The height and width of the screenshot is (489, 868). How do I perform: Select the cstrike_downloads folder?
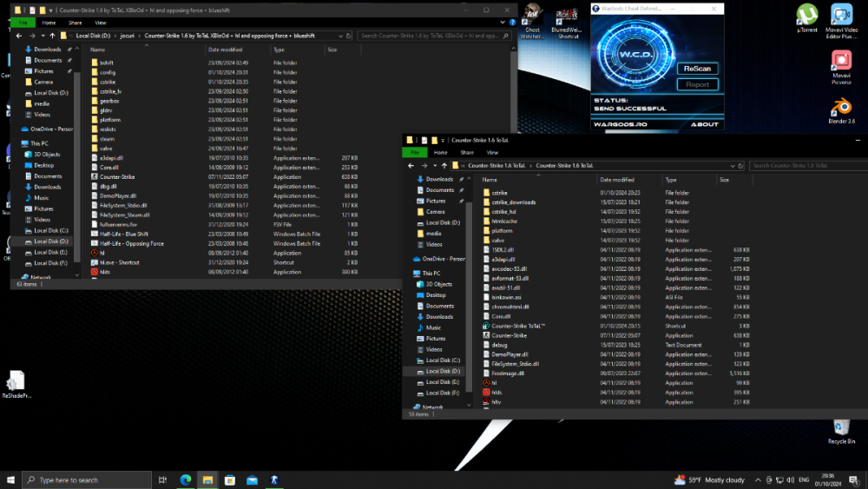click(x=513, y=202)
